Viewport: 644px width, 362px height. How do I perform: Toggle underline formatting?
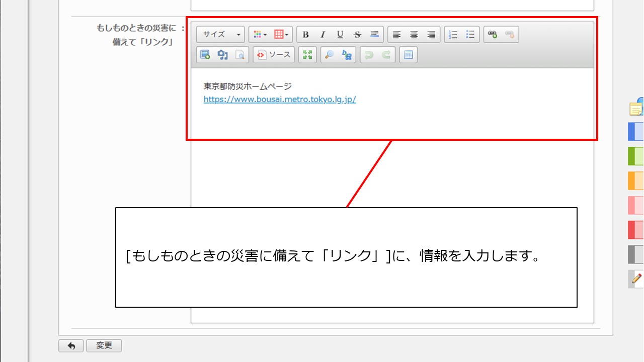(x=340, y=35)
